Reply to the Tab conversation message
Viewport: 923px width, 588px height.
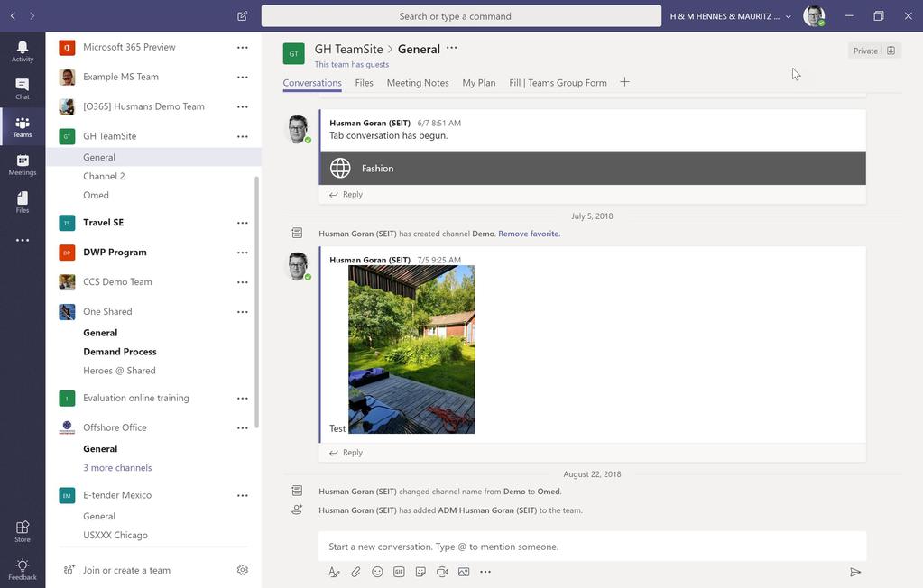(x=346, y=194)
